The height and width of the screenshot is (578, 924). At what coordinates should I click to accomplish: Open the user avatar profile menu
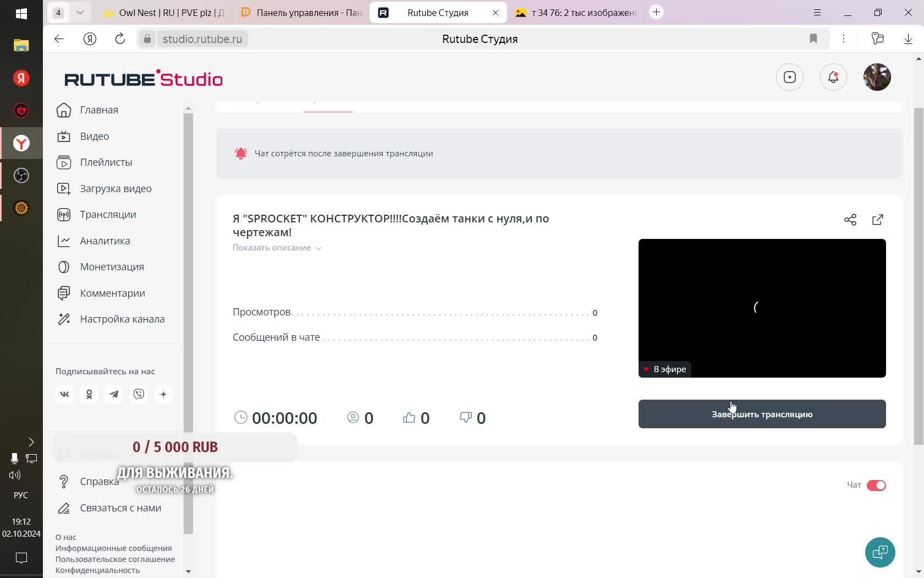point(877,77)
